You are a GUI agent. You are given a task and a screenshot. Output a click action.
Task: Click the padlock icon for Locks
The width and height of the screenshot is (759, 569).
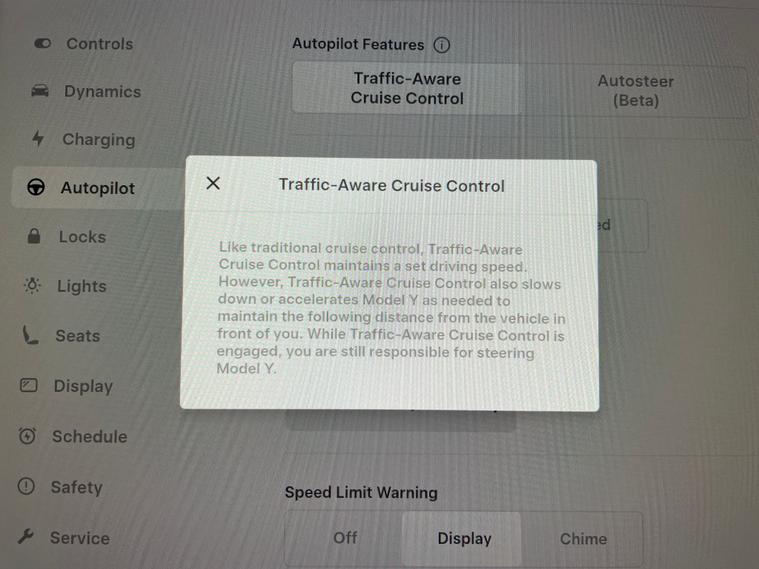[x=34, y=236]
